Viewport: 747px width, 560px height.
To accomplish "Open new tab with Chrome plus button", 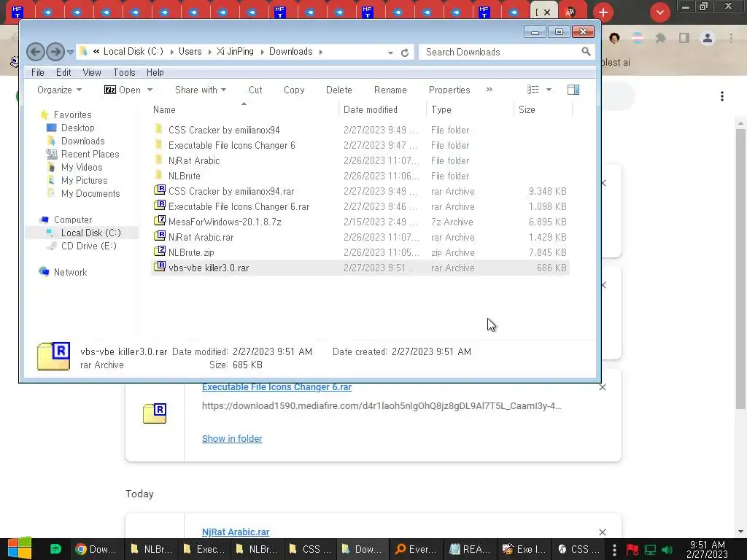I will (603, 12).
